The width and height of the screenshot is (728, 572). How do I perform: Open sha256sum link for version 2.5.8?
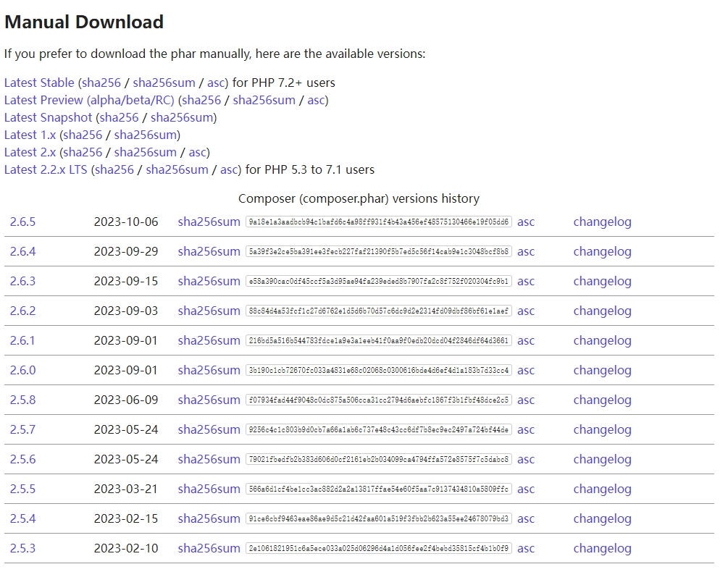coord(209,400)
